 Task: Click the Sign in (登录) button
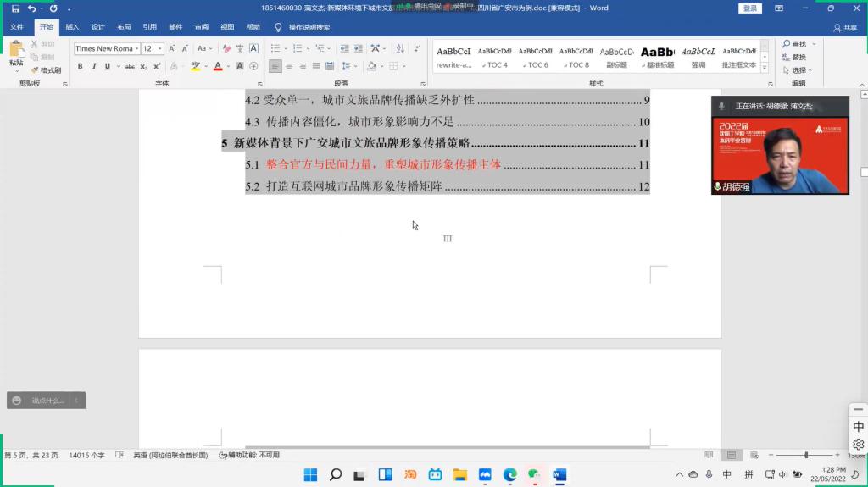[x=750, y=8]
